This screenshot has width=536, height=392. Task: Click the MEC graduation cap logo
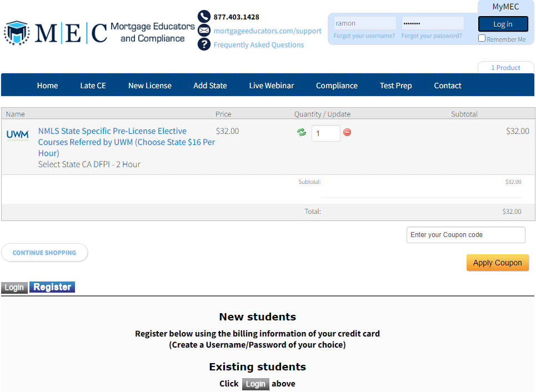[17, 33]
